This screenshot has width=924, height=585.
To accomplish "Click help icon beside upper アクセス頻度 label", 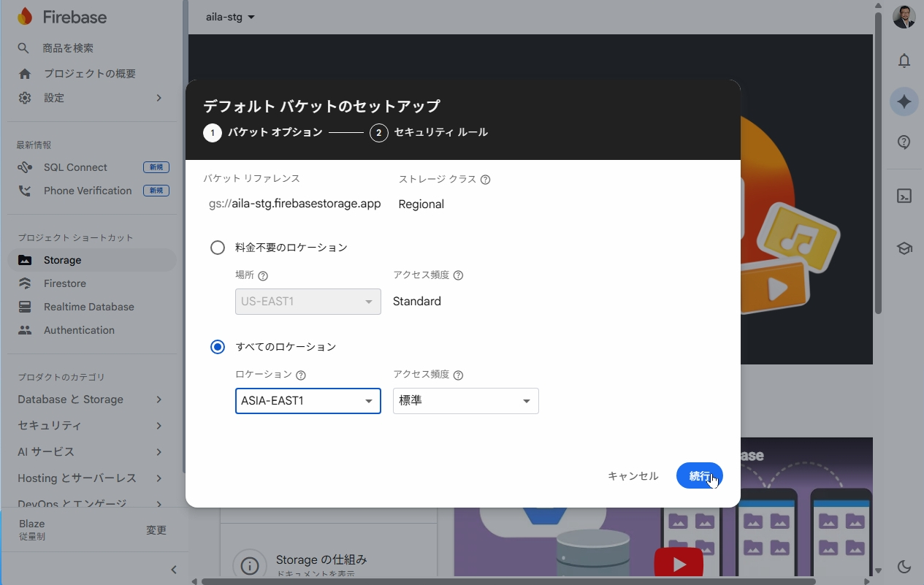I will [x=458, y=276].
